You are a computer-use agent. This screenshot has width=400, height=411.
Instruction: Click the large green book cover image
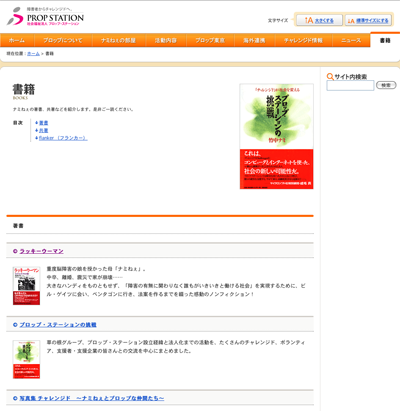point(277,136)
